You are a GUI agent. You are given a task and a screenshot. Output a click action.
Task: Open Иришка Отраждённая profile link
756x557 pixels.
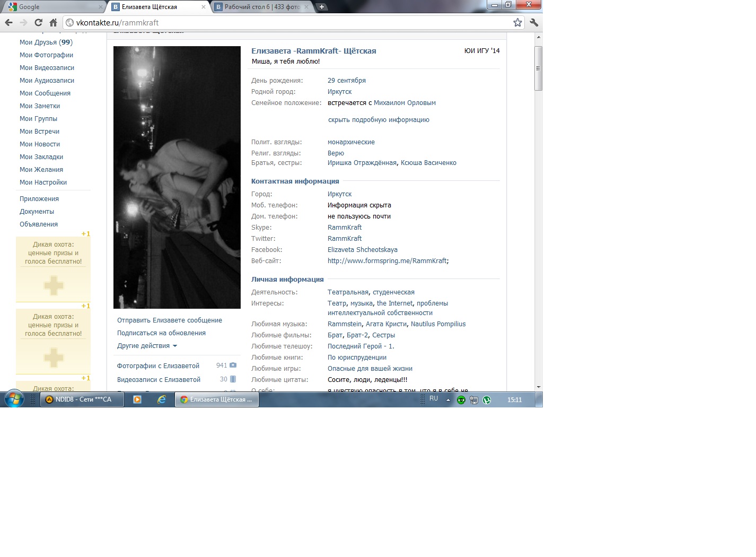tap(362, 163)
